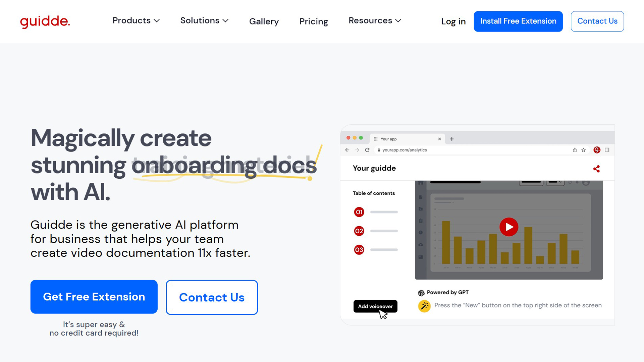The height and width of the screenshot is (362, 644).
Task: Click the red share icon near Your guidde
Action: coord(596,169)
